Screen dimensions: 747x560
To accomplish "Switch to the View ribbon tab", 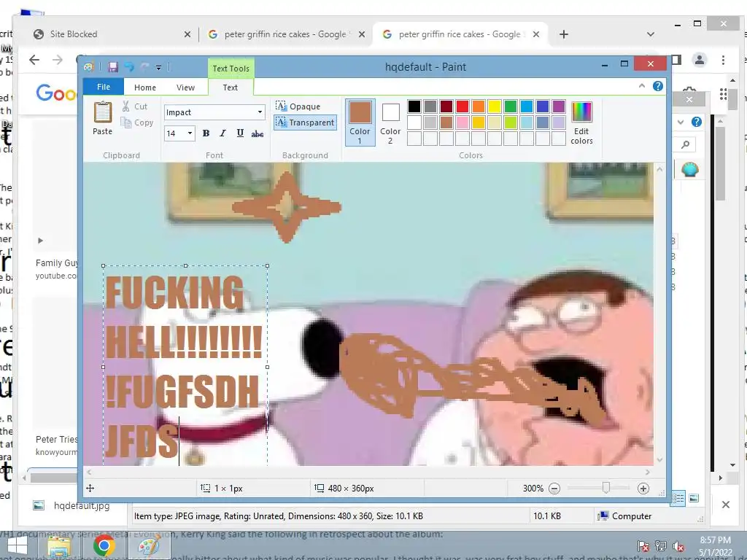I will coord(185,87).
